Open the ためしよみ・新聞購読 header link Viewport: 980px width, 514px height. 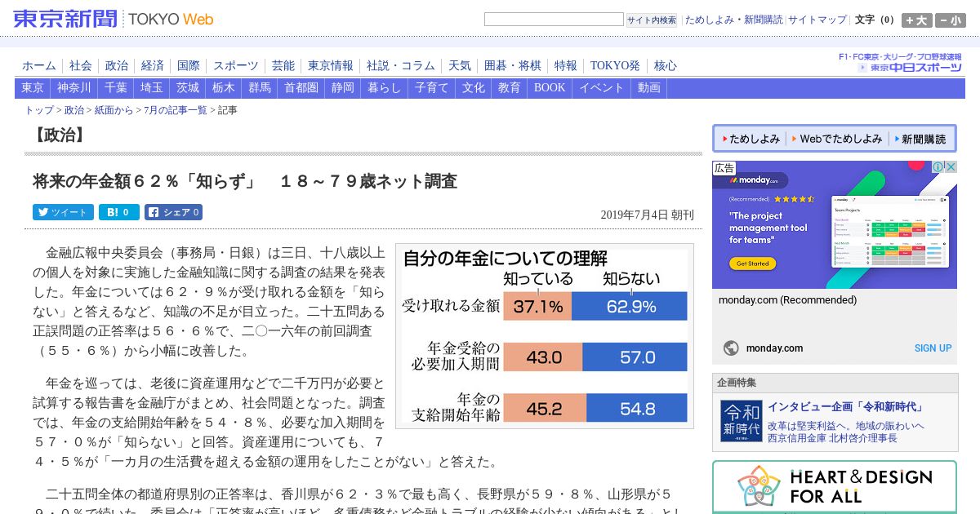[733, 20]
